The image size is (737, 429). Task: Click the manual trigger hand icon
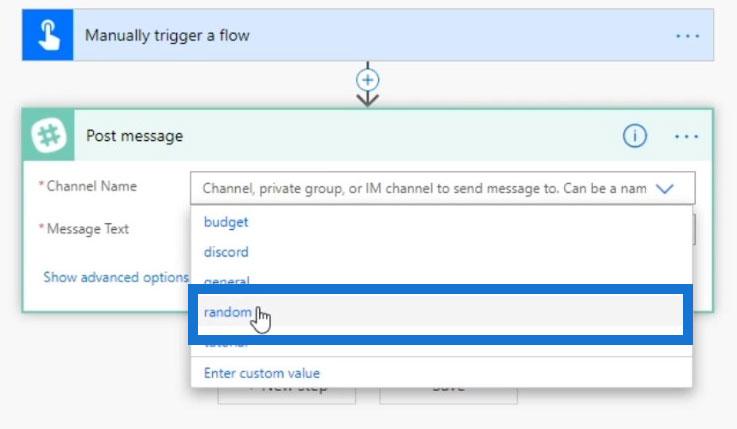[x=48, y=35]
